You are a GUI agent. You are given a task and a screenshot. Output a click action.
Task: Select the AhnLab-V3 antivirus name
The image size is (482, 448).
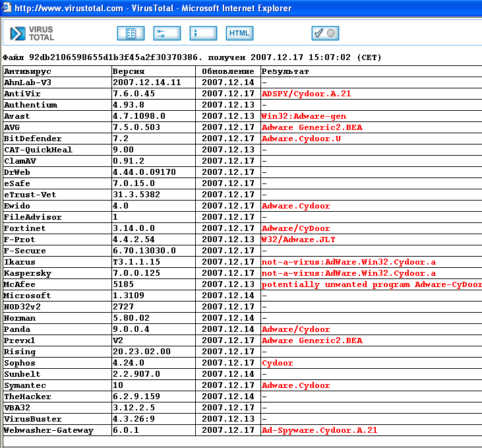tap(28, 82)
